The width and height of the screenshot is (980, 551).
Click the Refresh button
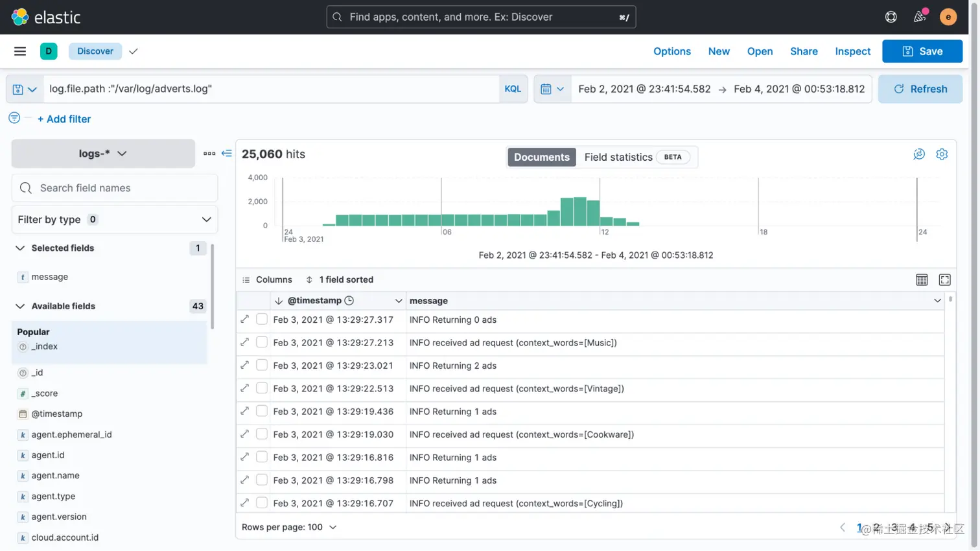[920, 89]
